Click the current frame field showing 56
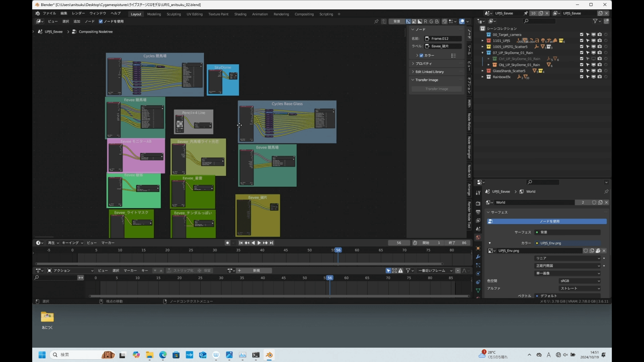Screen dimensions: 644x362 pyautogui.click(x=399, y=243)
